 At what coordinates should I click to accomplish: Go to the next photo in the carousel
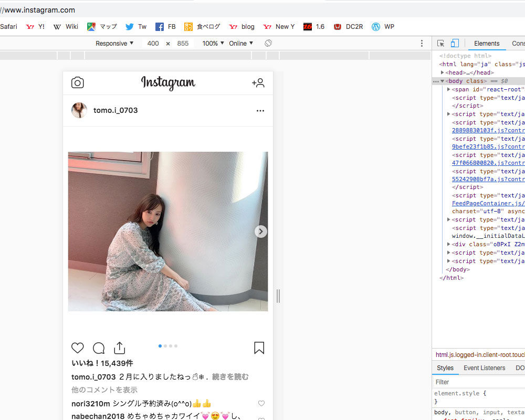point(261,232)
